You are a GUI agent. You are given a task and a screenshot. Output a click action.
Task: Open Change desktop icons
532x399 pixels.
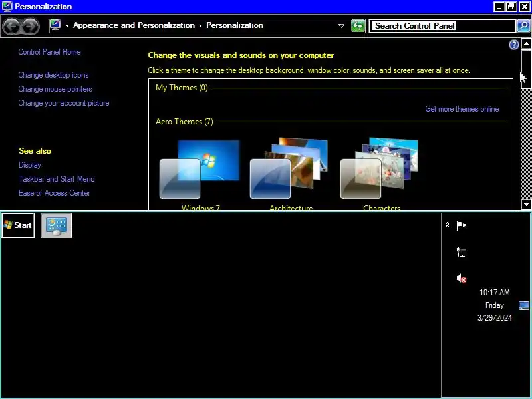[x=54, y=75]
